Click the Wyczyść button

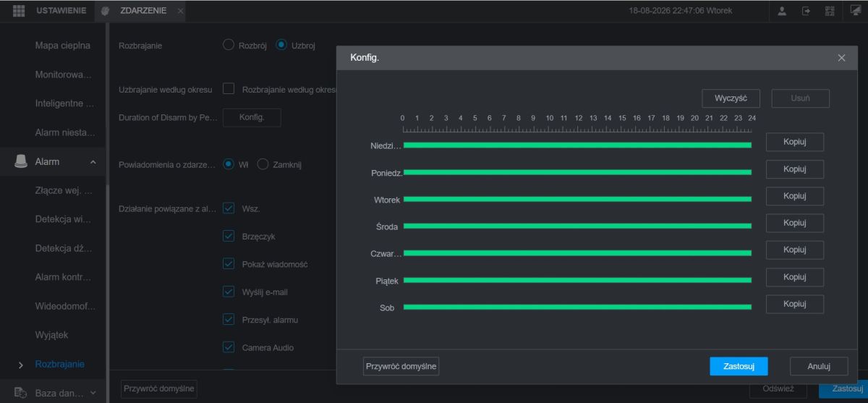[x=731, y=98]
